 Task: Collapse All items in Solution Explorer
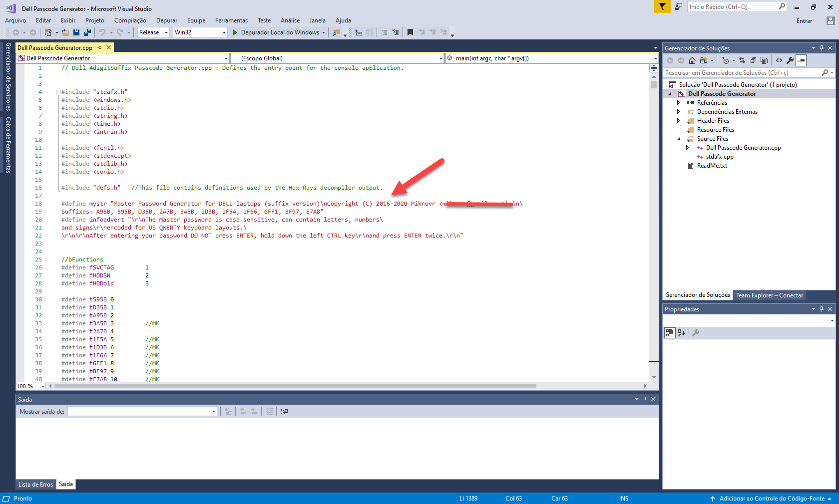click(x=753, y=60)
